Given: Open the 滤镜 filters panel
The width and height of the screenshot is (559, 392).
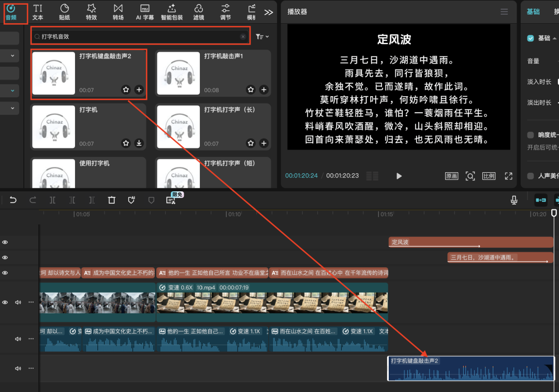Looking at the screenshot, I should point(198,11).
